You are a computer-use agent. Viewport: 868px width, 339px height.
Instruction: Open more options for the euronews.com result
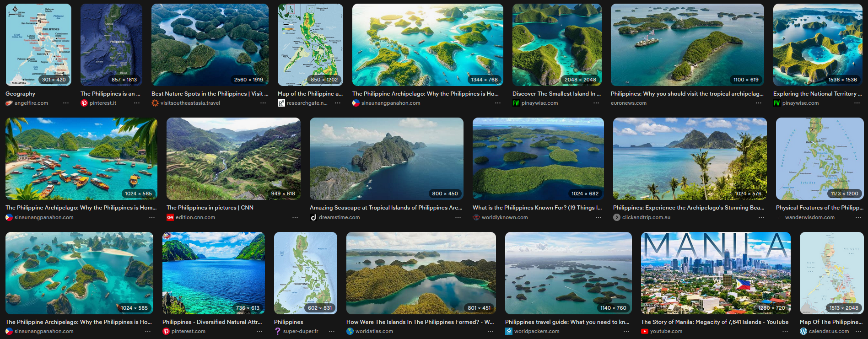(759, 103)
